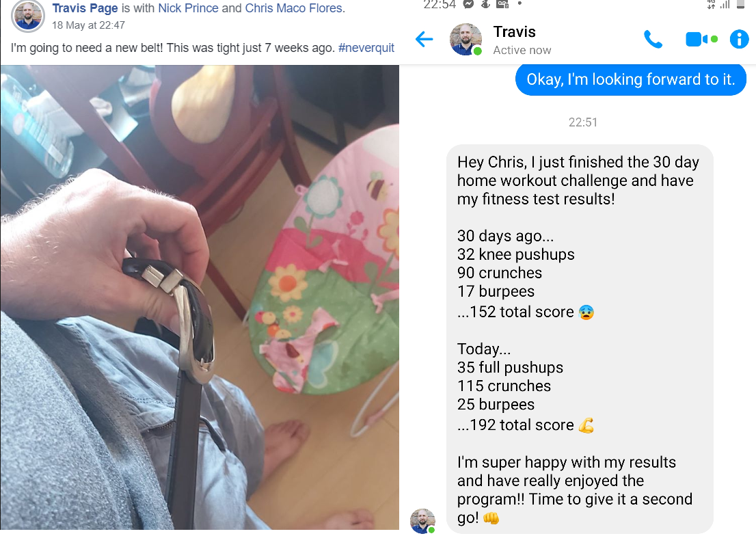Open Chris Maco Flores profile link
This screenshot has width=756, height=536.
[x=294, y=8]
